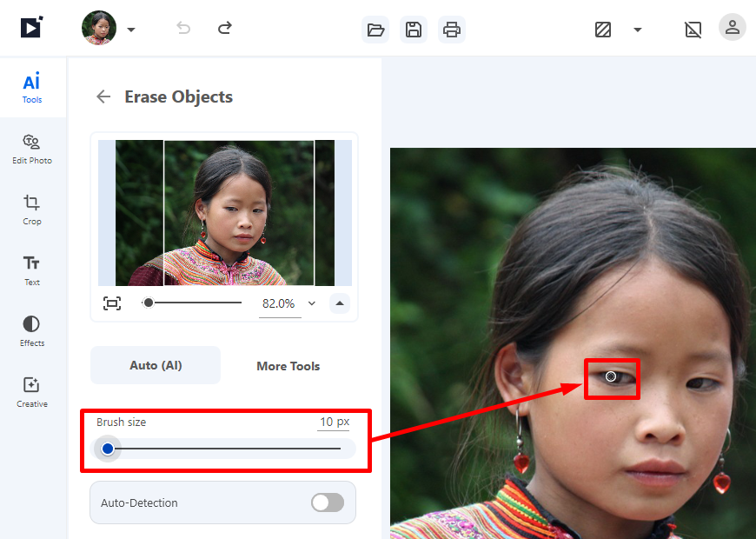Screen dimensions: 756x539
Task: Open the Edit Photo panel
Action: [x=31, y=148]
